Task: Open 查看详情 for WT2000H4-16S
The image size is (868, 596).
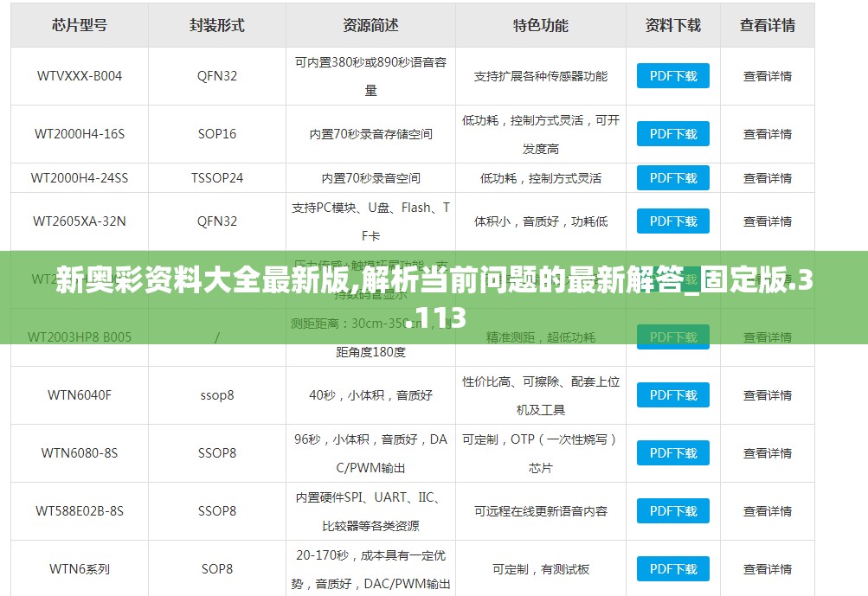Action: point(768,134)
